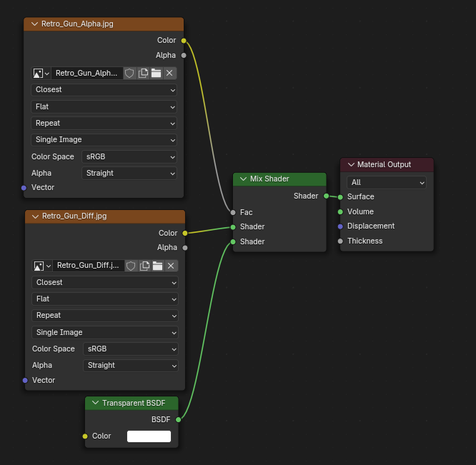The width and height of the screenshot is (476, 465).
Task: Click the Surface input socket on Material Output
Action: [340, 197]
